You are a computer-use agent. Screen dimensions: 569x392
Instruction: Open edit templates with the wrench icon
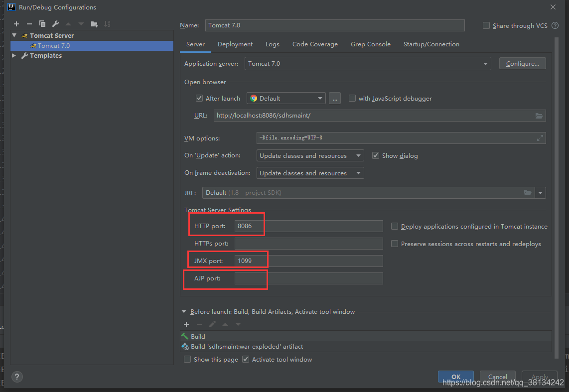click(x=55, y=23)
